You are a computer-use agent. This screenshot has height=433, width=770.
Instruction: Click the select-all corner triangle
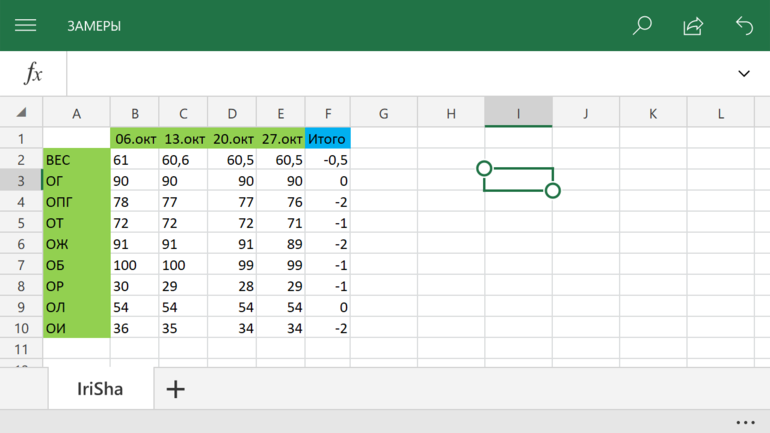pyautogui.click(x=21, y=113)
